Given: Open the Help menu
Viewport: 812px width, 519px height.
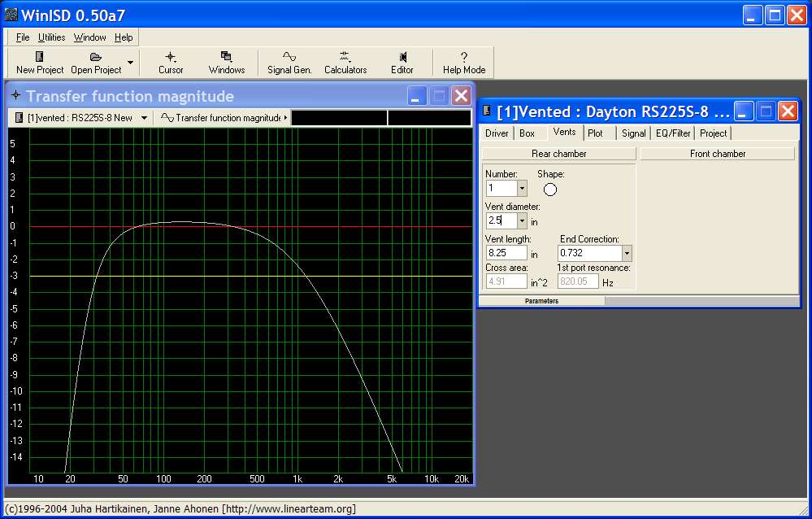Looking at the screenshot, I should pos(124,37).
